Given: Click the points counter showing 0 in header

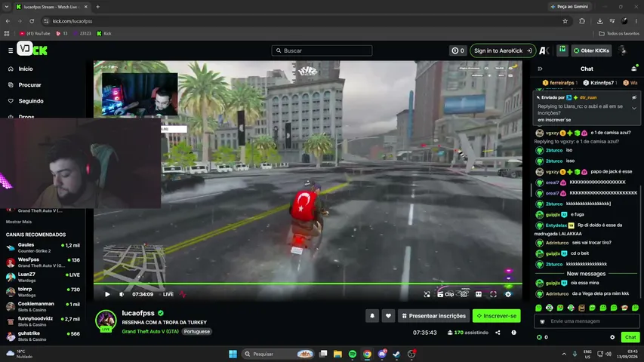Looking at the screenshot, I should click(x=458, y=51).
